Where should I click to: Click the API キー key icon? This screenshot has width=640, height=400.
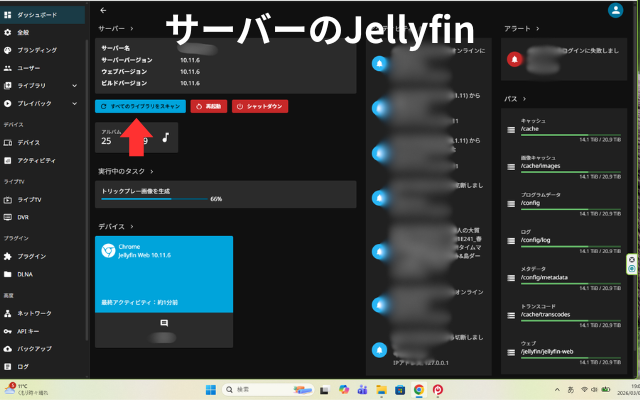tap(8, 329)
